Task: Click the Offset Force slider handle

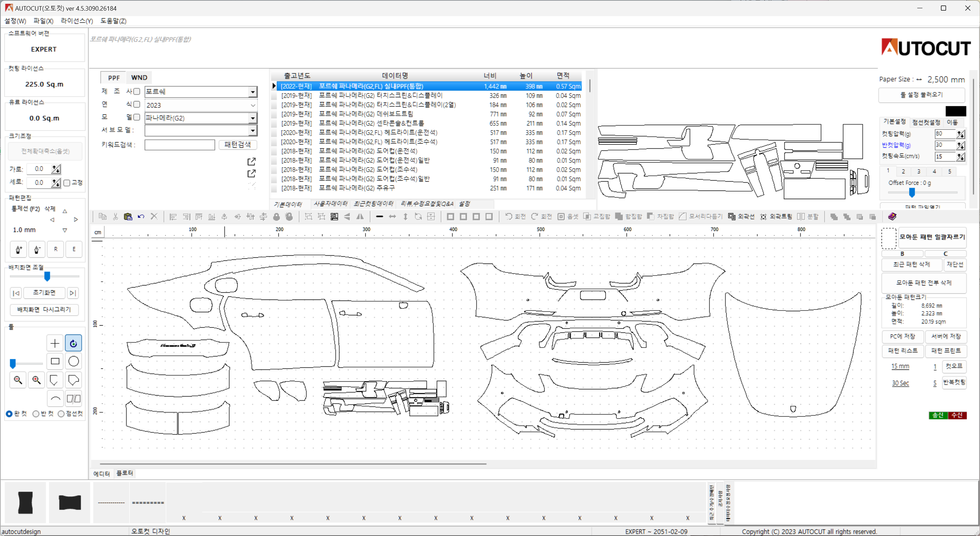Action: (x=912, y=193)
